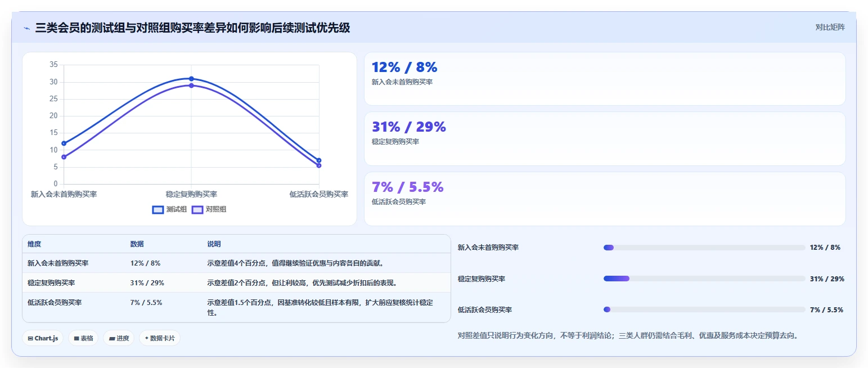Click the progress value 12% / 8%

point(825,248)
